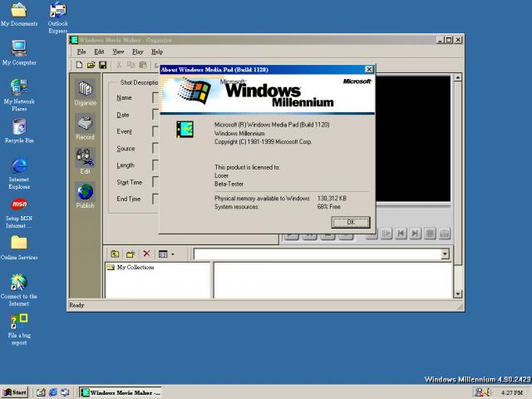Image resolution: width=532 pixels, height=399 pixels.
Task: Click the End Time label
Action: click(x=129, y=199)
